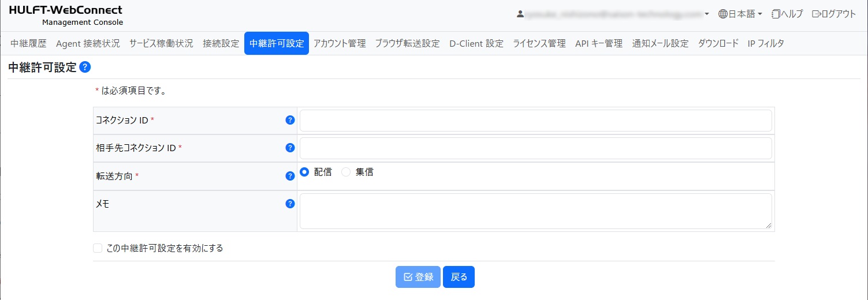Viewport: 868px width, 300px height.
Task: Open the 日本語 language dropdown
Action: 740,14
